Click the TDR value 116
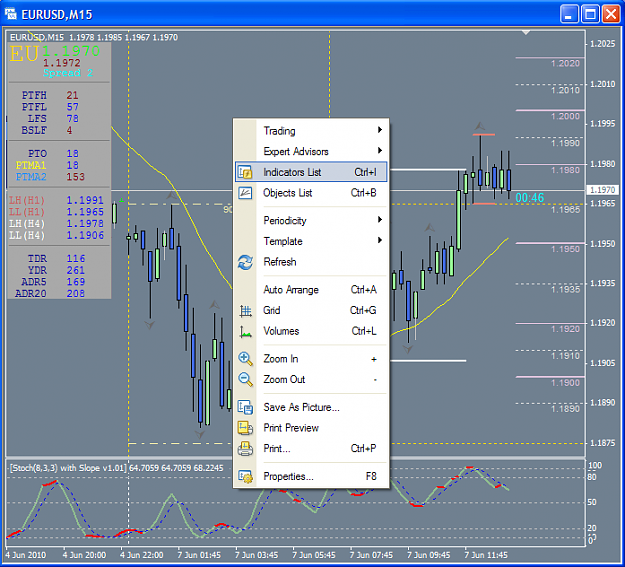The height and width of the screenshot is (567, 625). pyautogui.click(x=75, y=259)
